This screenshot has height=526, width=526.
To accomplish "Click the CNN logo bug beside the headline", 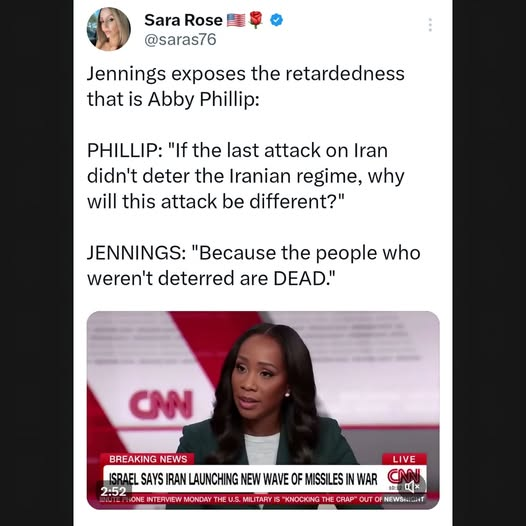I will pyautogui.click(x=403, y=477).
